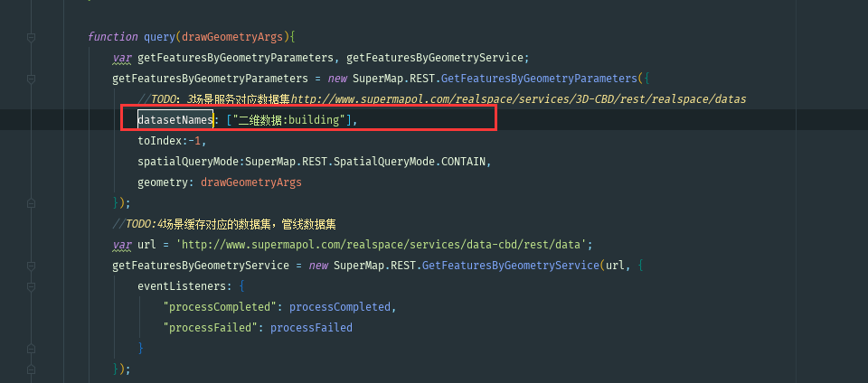Click the CONTAIN constant
Image resolution: width=868 pixels, height=383 pixels.
pos(463,162)
